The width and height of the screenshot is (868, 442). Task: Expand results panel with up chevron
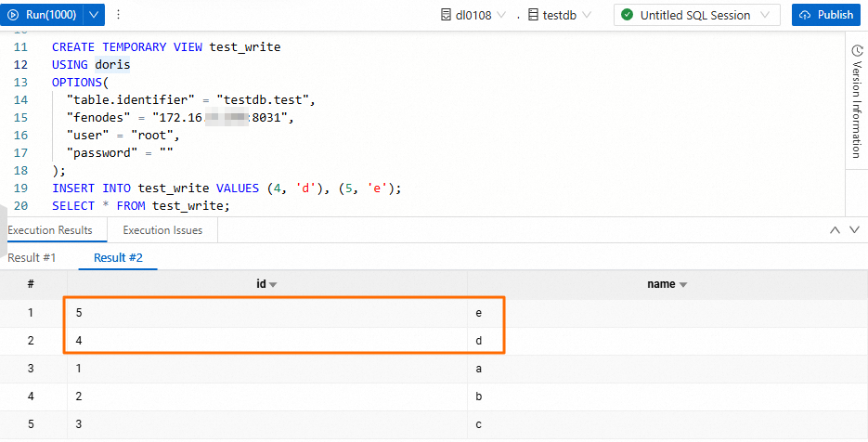click(x=835, y=230)
